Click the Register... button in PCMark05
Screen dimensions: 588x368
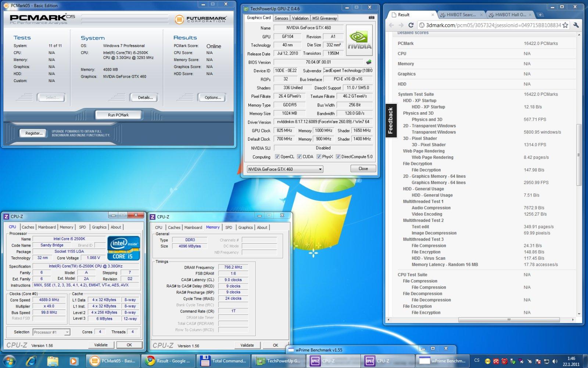pos(34,133)
